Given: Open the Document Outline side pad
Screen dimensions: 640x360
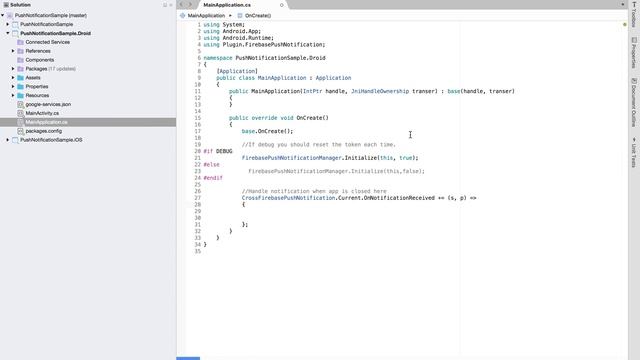Looking at the screenshot, I should click(x=634, y=102).
